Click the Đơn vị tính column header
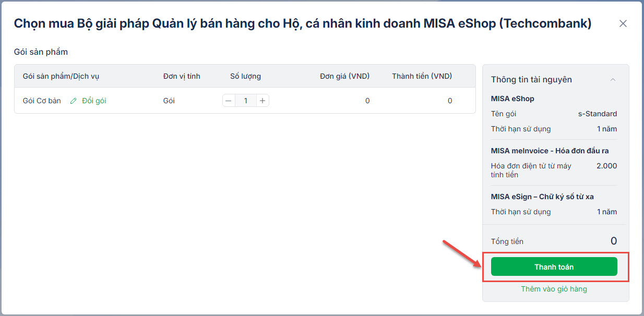The height and width of the screenshot is (316, 644). pyautogui.click(x=182, y=76)
